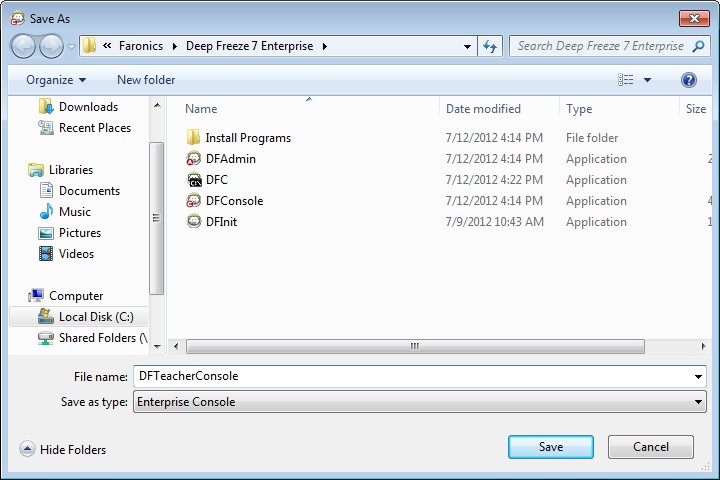Viewport: 720px width, 480px height.
Task: Click the File folder type cell
Action: (592, 138)
